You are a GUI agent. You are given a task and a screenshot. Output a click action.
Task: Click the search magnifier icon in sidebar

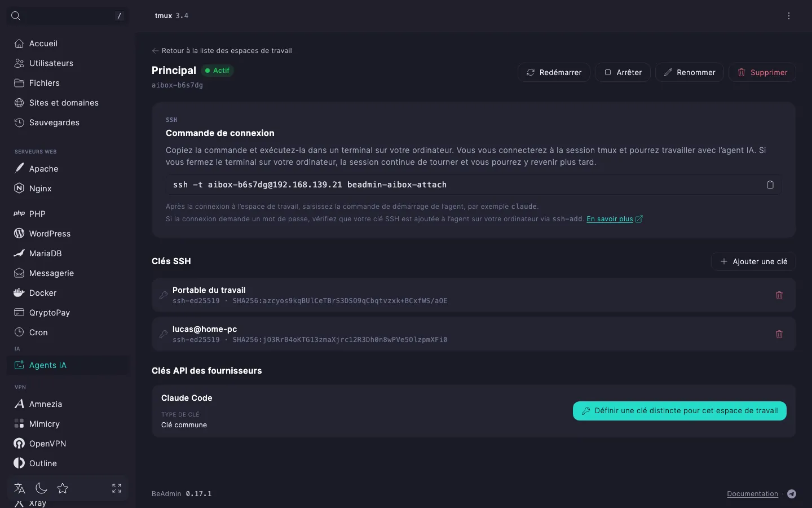coord(16,16)
